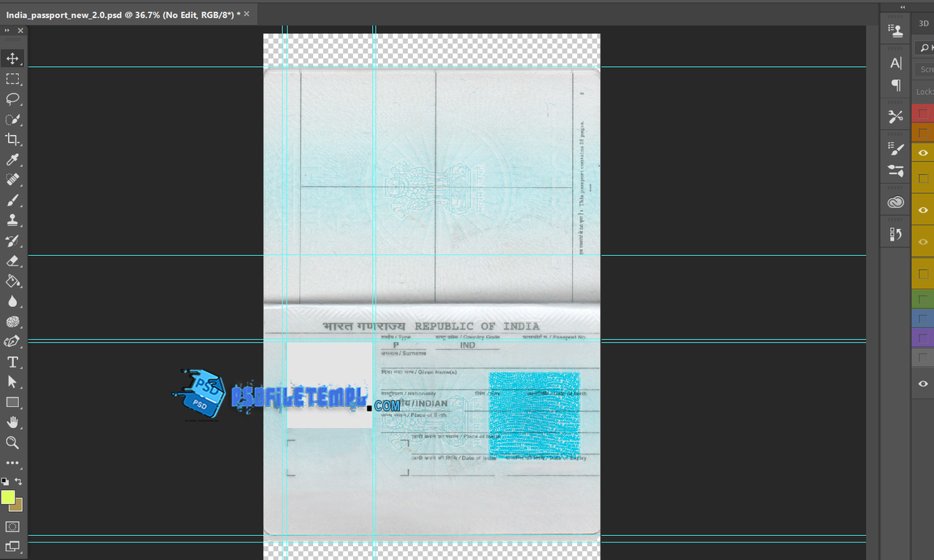Select the Eraser tool
The height and width of the screenshot is (560, 934).
tap(12, 260)
